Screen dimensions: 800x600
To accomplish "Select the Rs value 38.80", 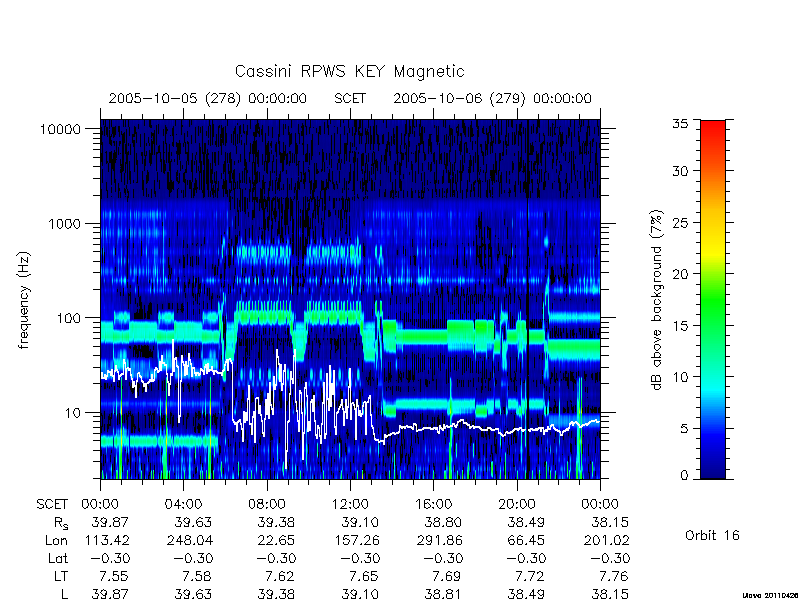I will [442, 522].
